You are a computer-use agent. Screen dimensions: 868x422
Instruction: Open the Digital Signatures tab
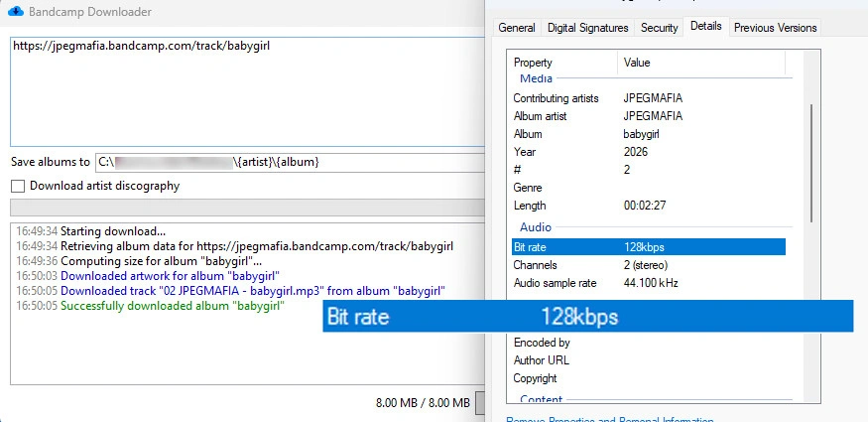[588, 28]
